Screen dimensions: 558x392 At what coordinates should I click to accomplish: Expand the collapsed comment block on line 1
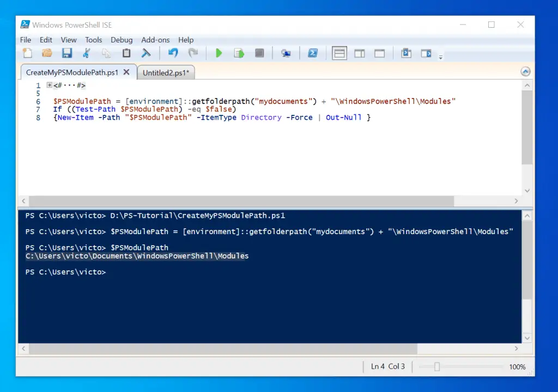pyautogui.click(x=50, y=85)
